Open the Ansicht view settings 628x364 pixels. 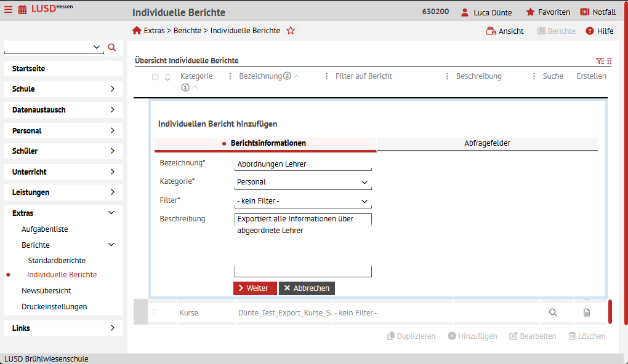click(x=505, y=31)
